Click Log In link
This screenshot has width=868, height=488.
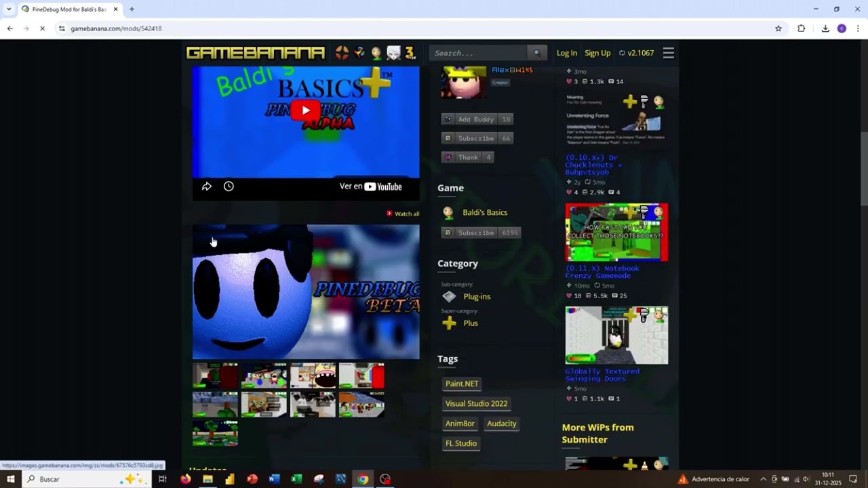tap(567, 53)
